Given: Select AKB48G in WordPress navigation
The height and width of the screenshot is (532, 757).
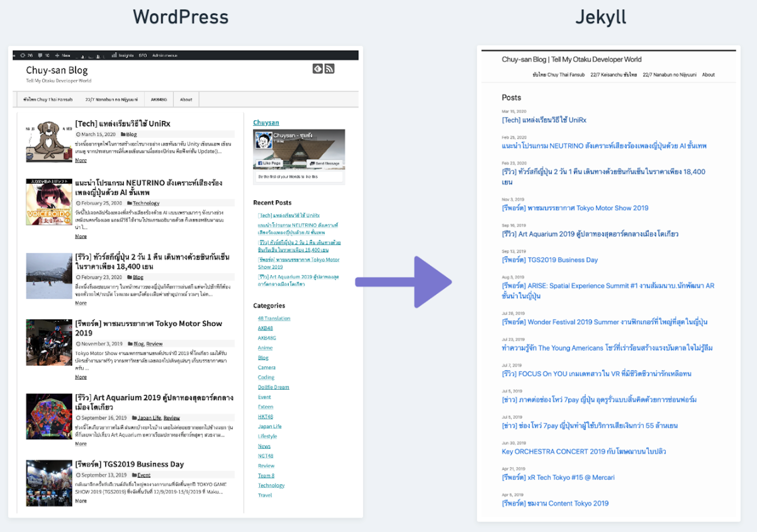Looking at the screenshot, I should tap(158, 100).
